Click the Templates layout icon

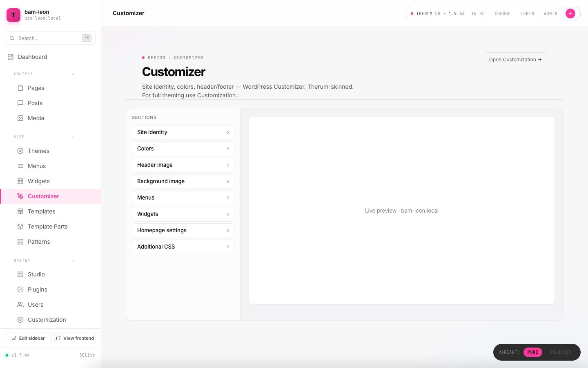pyautogui.click(x=20, y=211)
